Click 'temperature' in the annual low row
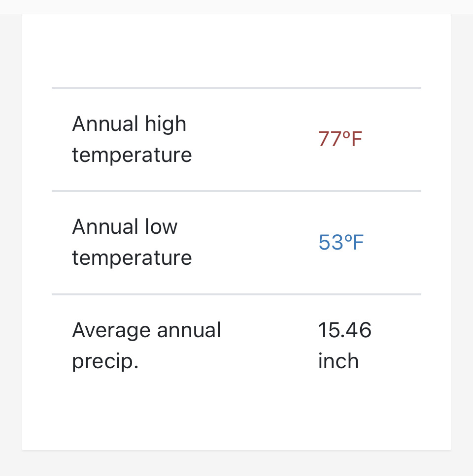 [132, 258]
